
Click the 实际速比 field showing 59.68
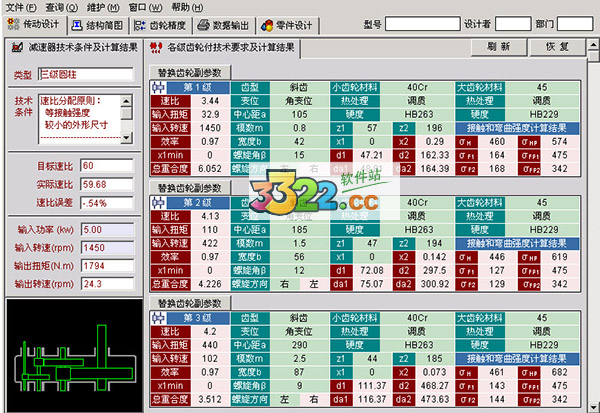(107, 184)
